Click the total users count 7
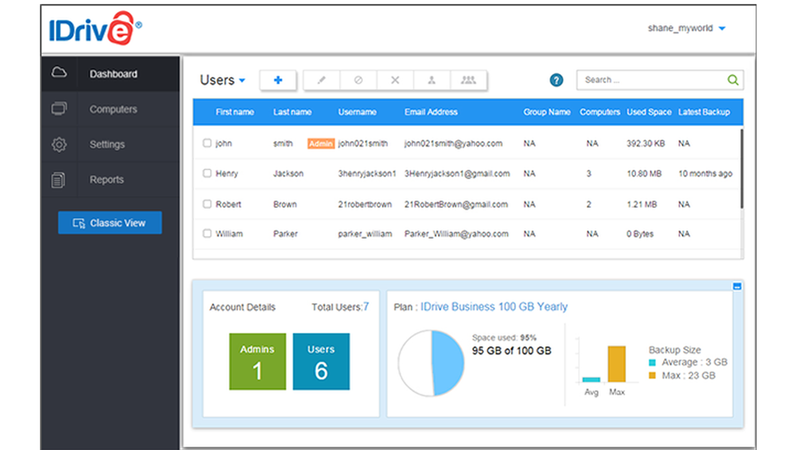Image resolution: width=800 pixels, height=450 pixels. tap(366, 307)
